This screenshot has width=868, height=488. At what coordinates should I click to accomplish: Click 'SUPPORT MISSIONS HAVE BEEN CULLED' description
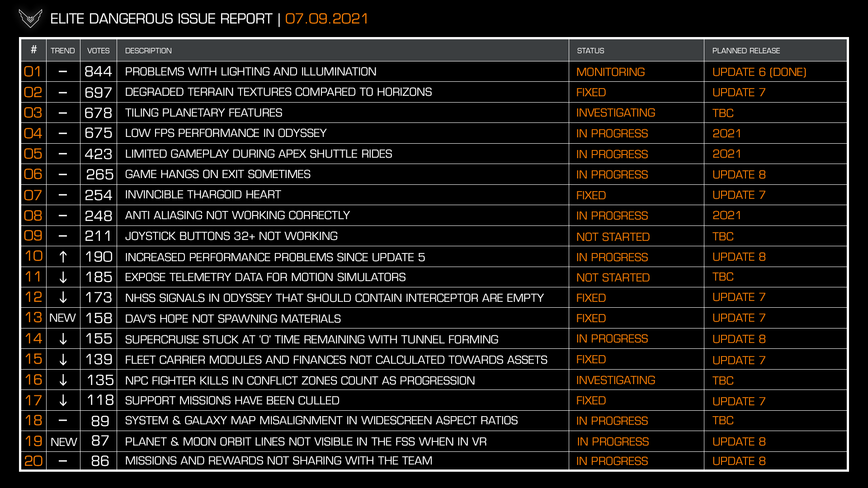click(232, 400)
